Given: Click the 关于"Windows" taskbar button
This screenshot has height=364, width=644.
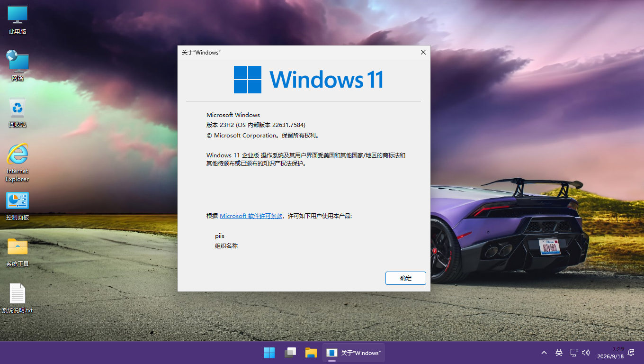Looking at the screenshot, I should point(354,353).
